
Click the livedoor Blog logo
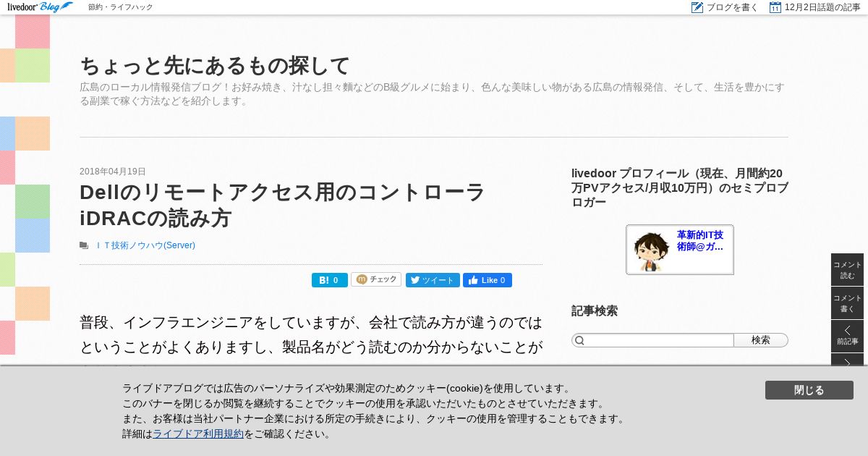(41, 7)
